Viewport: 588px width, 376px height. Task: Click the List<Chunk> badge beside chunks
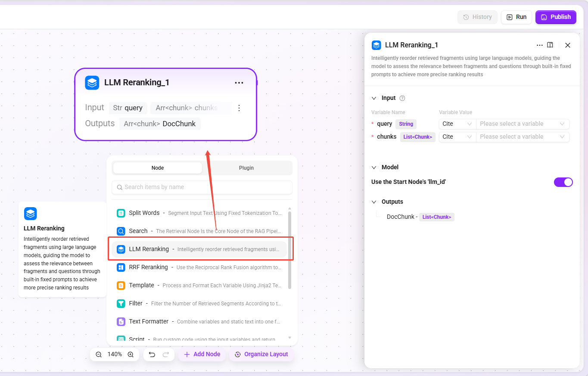coord(418,137)
